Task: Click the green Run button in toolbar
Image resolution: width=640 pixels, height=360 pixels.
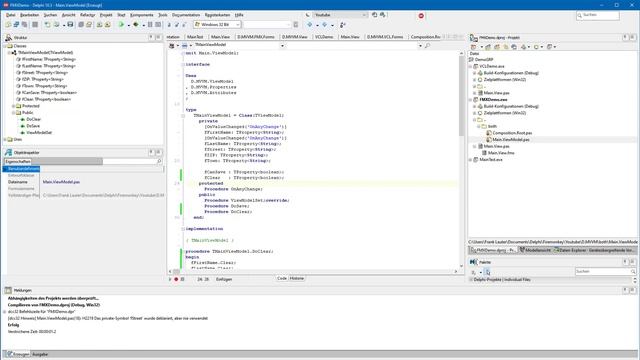Action: click(121, 24)
